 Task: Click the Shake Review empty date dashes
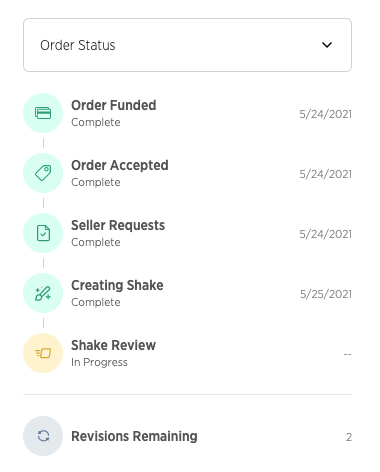(x=347, y=354)
